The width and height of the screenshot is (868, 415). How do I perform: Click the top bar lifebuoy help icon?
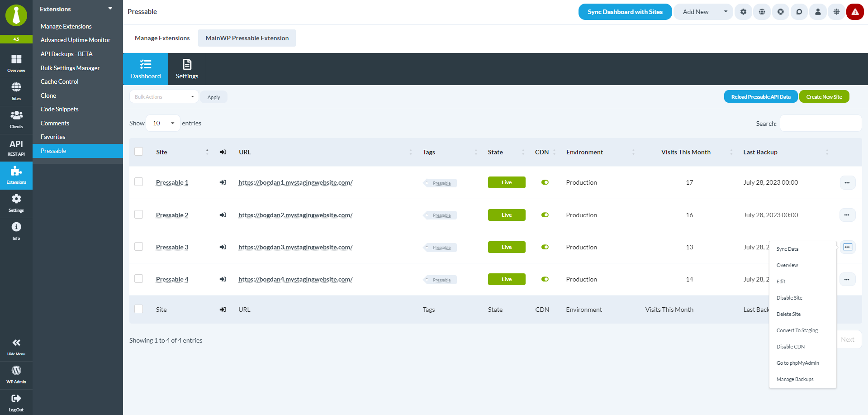tap(781, 12)
